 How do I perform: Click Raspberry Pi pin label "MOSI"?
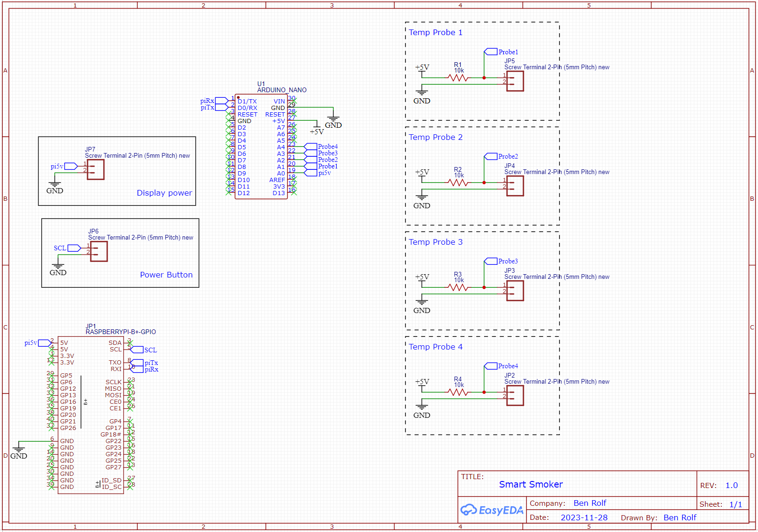[x=113, y=395]
